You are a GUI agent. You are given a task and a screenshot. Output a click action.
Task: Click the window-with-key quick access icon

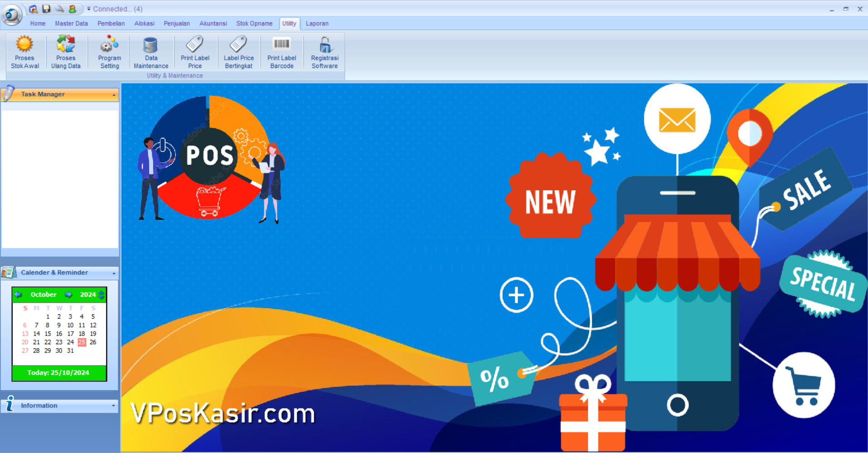[33, 9]
